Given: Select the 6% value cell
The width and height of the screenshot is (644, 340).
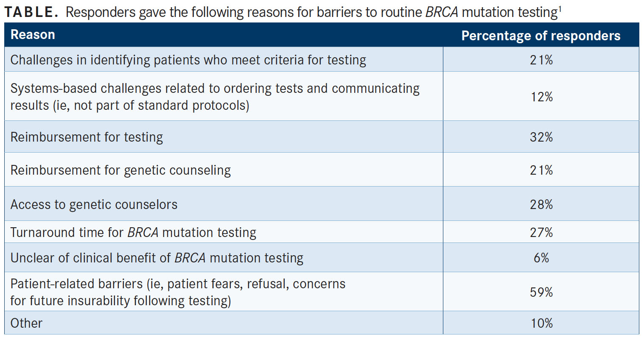Looking at the screenshot, I should 541,258.
